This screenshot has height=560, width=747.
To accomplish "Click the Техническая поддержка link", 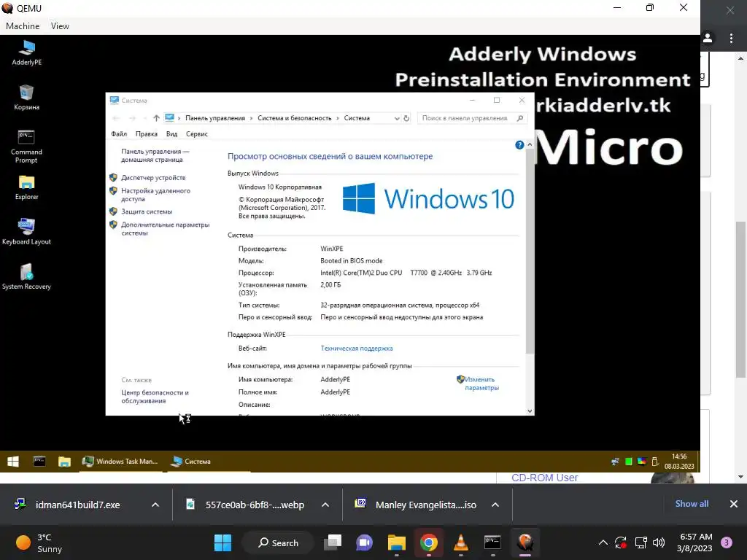I will click(x=357, y=349).
